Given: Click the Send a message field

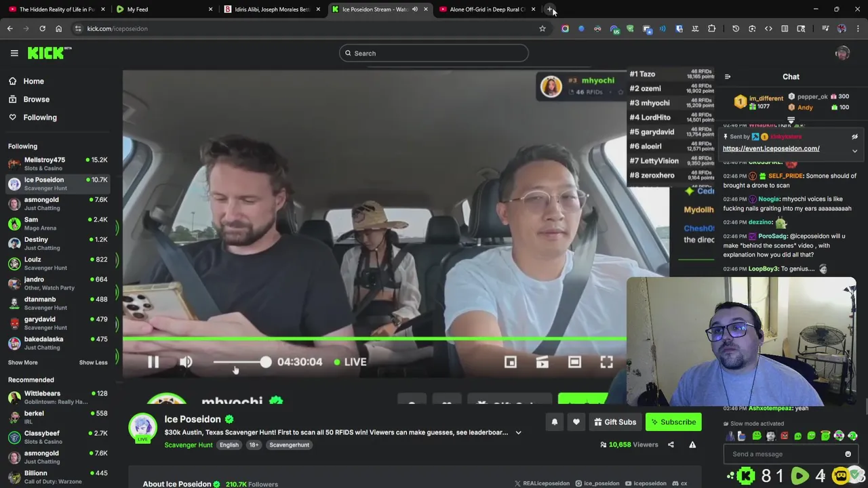Looking at the screenshot, I should tap(787, 454).
